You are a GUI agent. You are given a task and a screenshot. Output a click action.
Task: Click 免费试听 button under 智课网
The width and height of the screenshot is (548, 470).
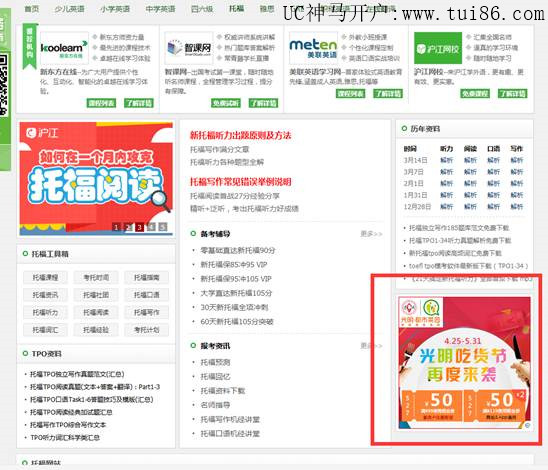coord(226,103)
